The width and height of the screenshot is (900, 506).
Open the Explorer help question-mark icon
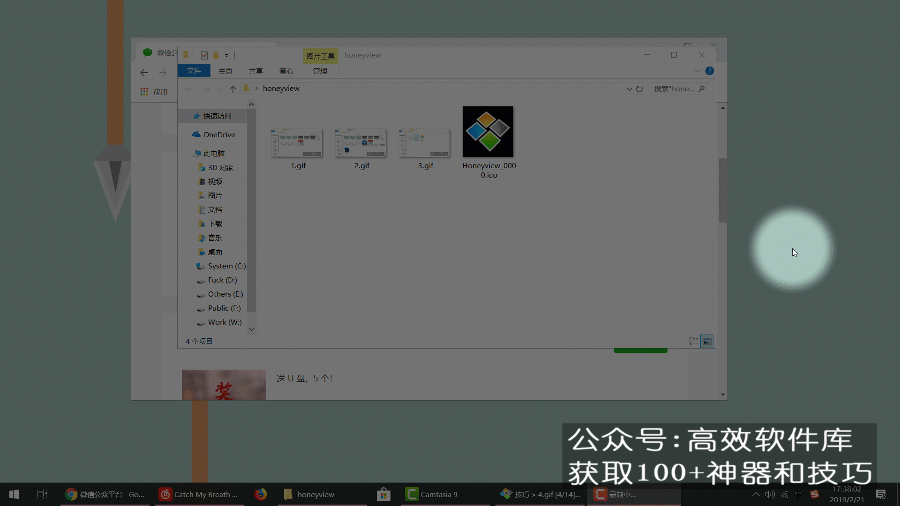pyautogui.click(x=710, y=71)
